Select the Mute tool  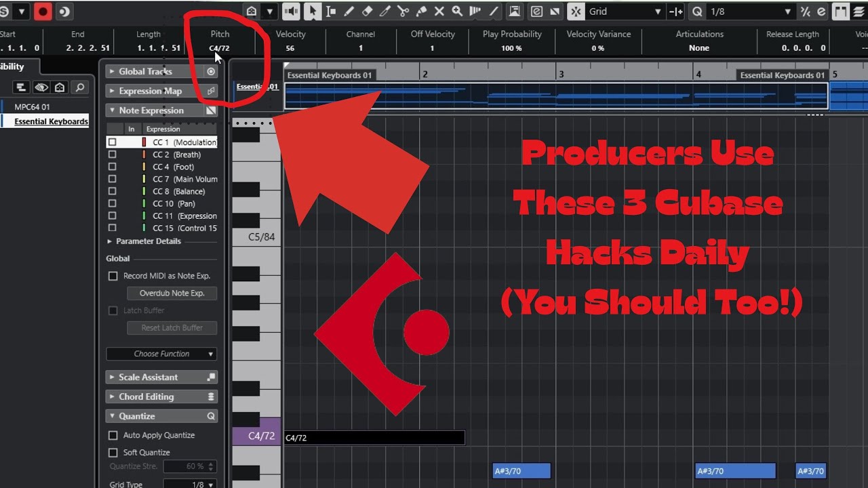point(439,12)
